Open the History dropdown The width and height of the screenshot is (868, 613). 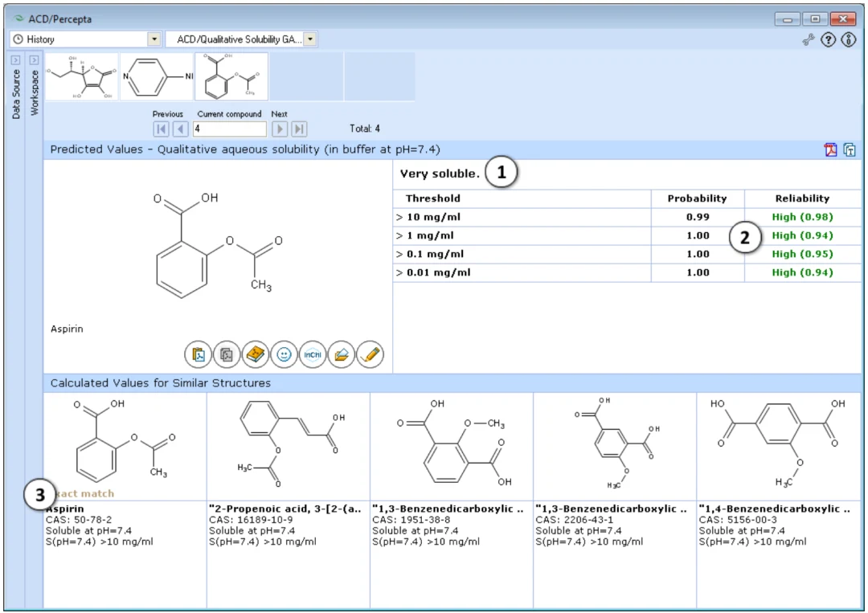coord(154,39)
